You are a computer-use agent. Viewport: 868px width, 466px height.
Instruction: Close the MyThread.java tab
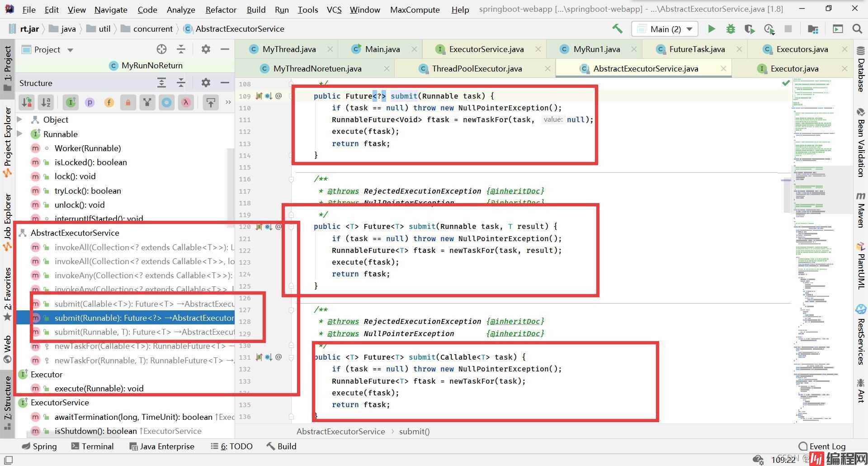(x=330, y=49)
